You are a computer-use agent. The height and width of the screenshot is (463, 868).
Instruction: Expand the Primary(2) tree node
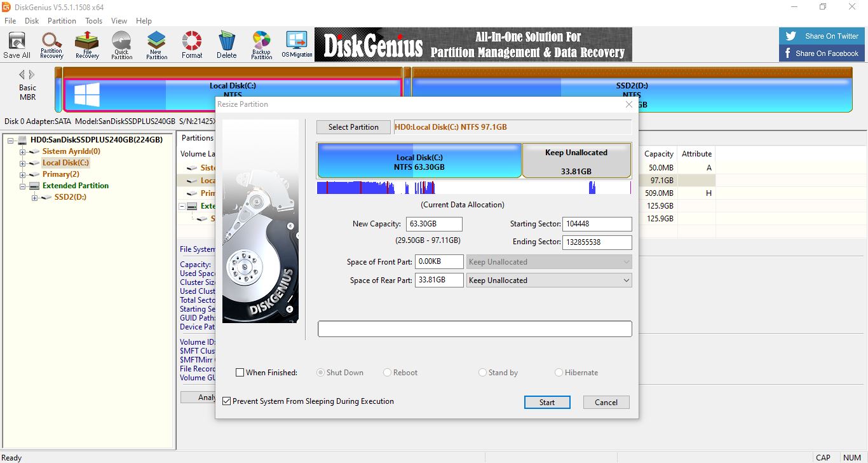coord(23,175)
